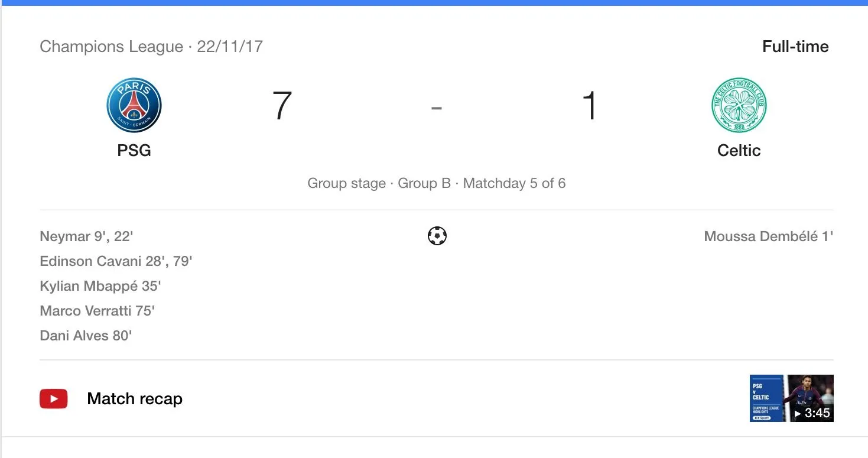The image size is (868, 458).
Task: Click the PSG club crest
Action: point(134,106)
